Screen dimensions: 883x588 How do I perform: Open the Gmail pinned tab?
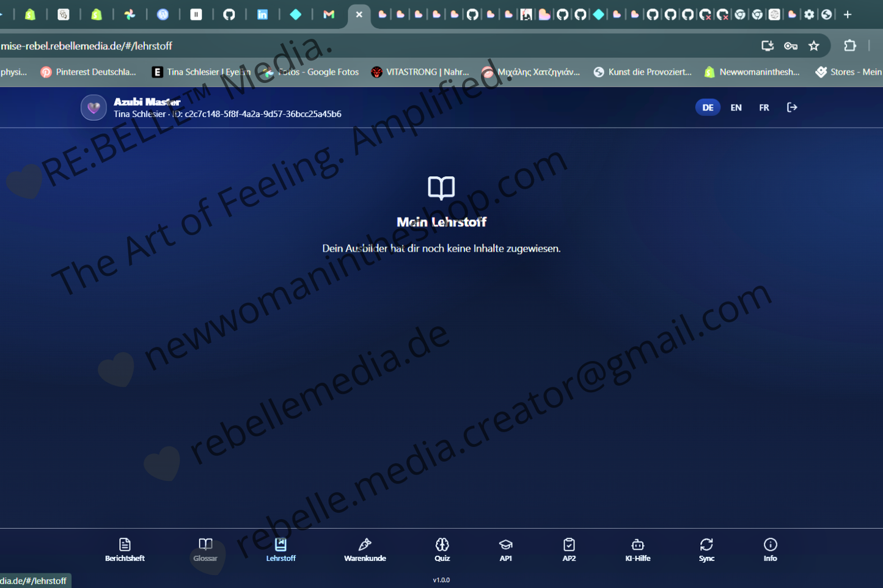coord(329,14)
